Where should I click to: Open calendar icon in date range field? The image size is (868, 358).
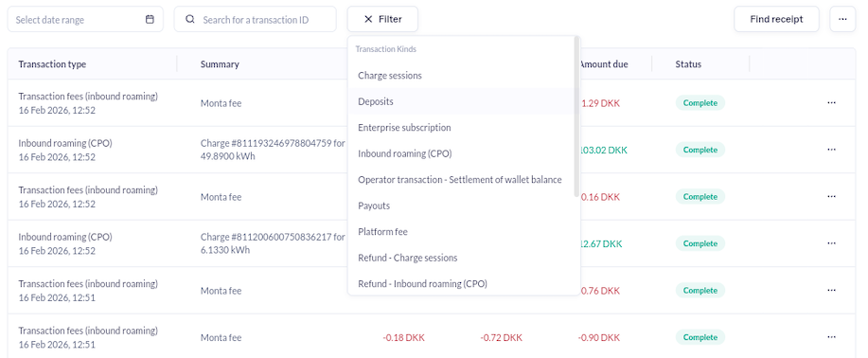[x=150, y=19]
